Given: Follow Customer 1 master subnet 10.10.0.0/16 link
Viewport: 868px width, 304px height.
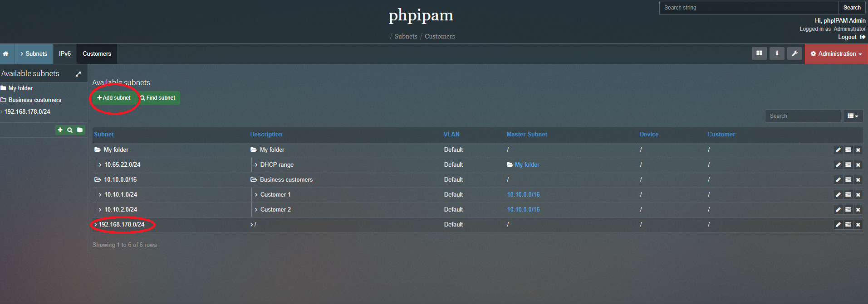Looking at the screenshot, I should [523, 195].
